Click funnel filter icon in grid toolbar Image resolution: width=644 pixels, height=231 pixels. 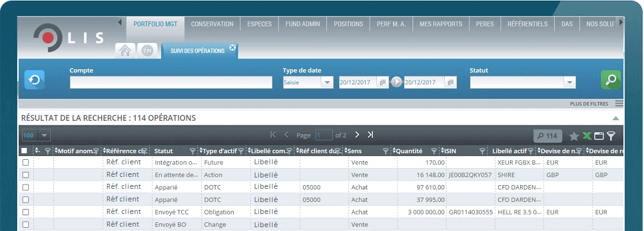pyautogui.click(x=611, y=136)
